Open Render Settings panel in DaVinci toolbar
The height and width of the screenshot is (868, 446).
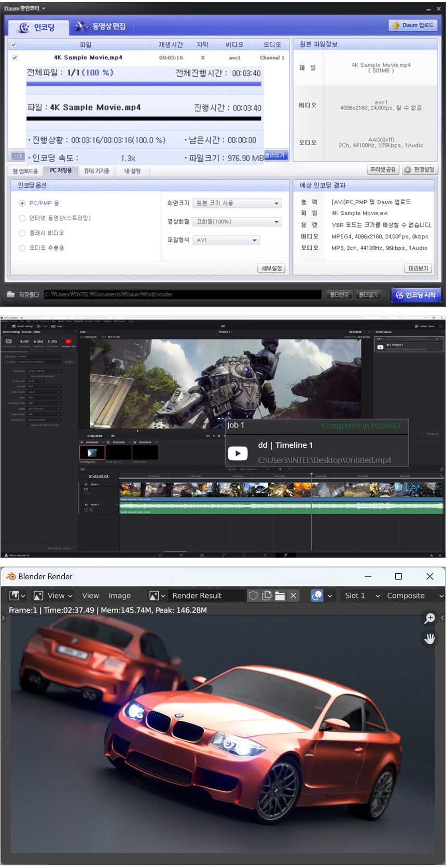point(22,326)
